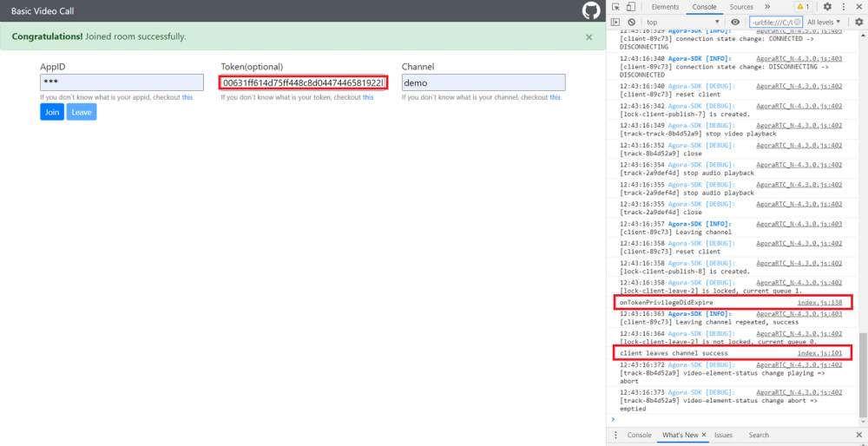Open the appid help 'this' link
Image resolution: width=868 pixels, height=446 pixels.
tap(187, 97)
